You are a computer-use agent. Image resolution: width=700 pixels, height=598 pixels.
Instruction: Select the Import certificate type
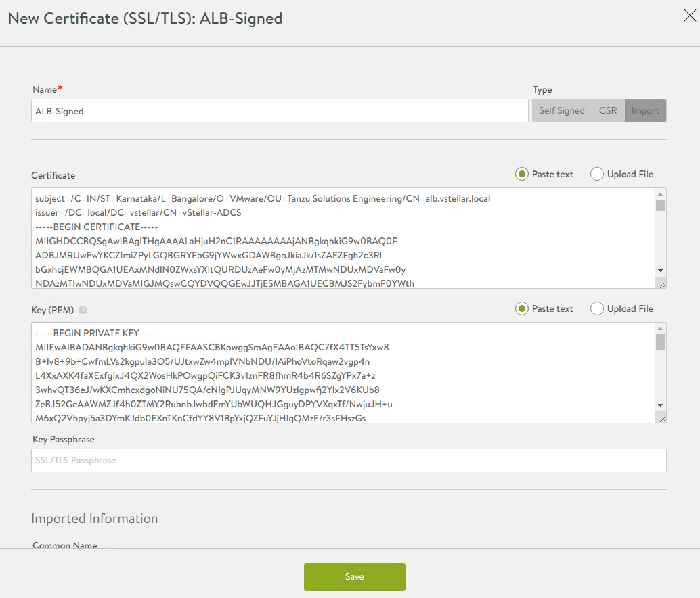pos(645,111)
